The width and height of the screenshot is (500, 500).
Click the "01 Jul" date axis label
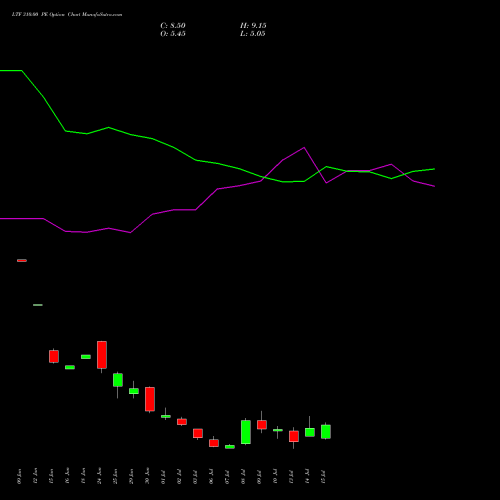tap(163, 477)
